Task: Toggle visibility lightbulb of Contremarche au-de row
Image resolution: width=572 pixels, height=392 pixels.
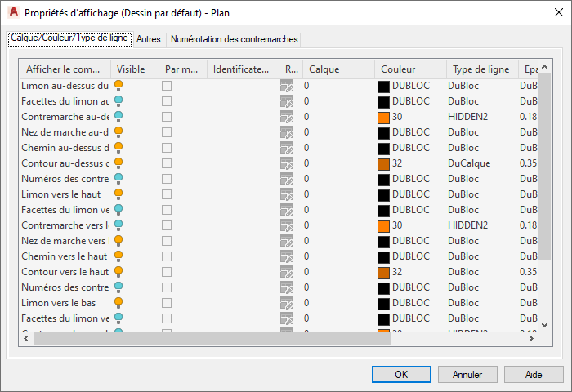Action: tap(118, 116)
